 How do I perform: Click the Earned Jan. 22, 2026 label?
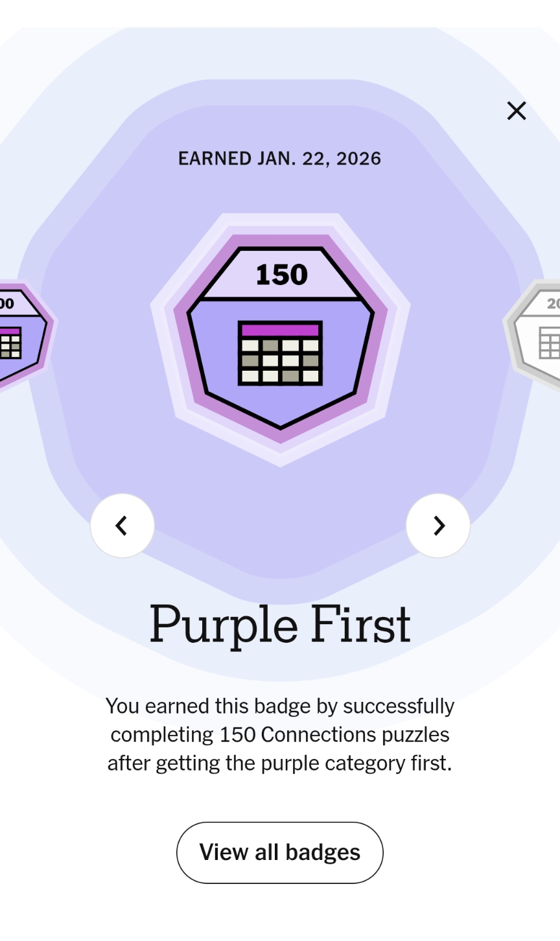[280, 159]
